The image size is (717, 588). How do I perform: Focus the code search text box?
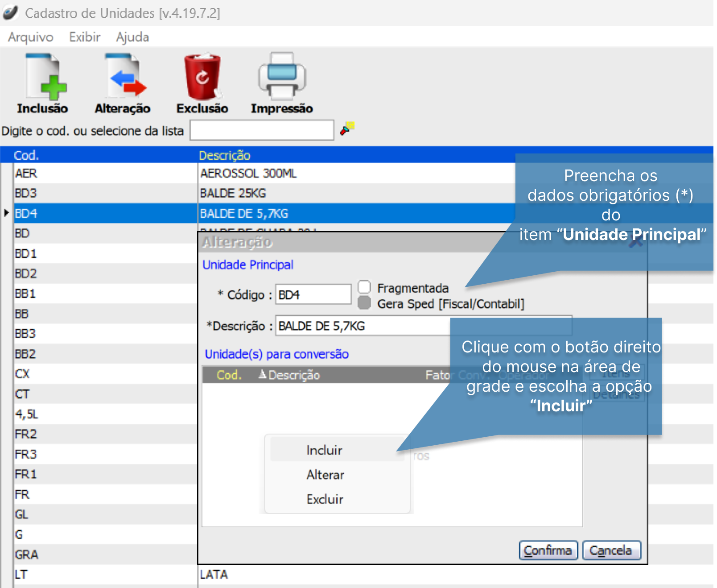[262, 130]
